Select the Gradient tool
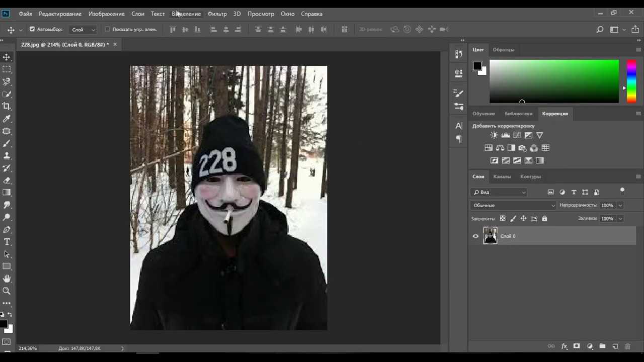 coord(7,193)
